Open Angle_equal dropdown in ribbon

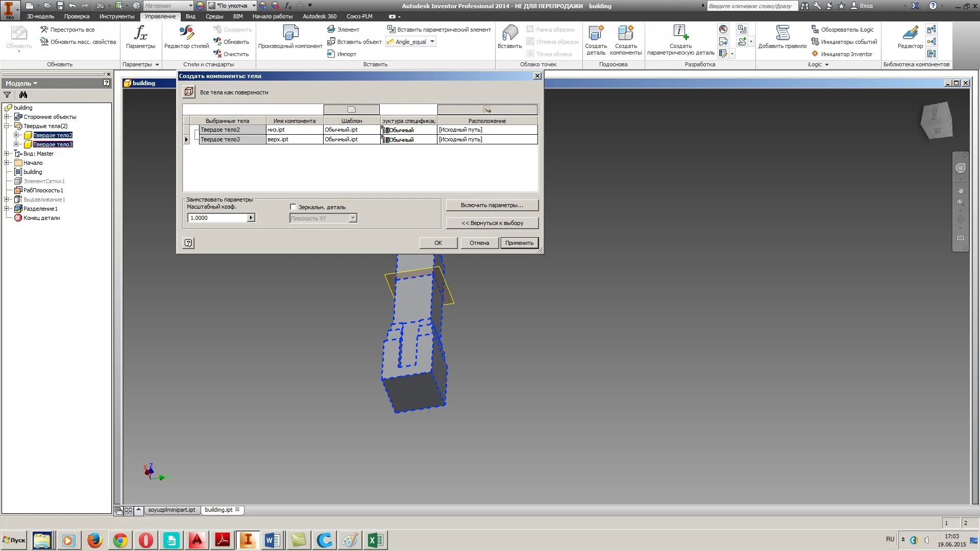click(432, 42)
